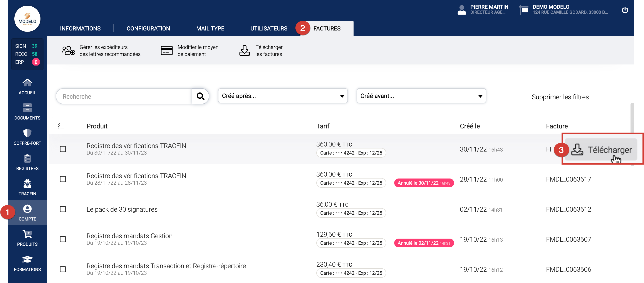Screen dimensions: 644x283
Task: Click the power logout icon
Action: click(x=625, y=10)
